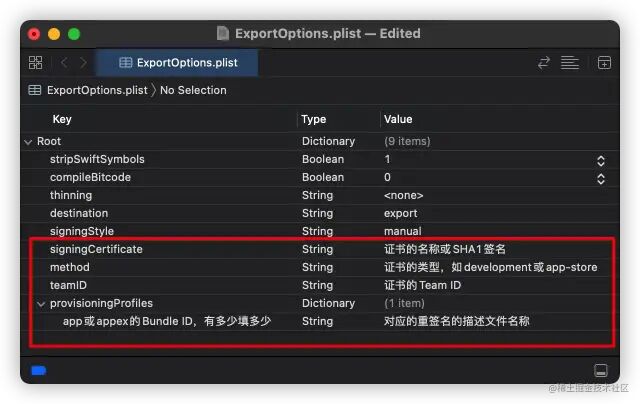Image resolution: width=640 pixels, height=404 pixels.
Task: Click the ExportOptions.plist breadcrumb item
Action: pos(97,90)
